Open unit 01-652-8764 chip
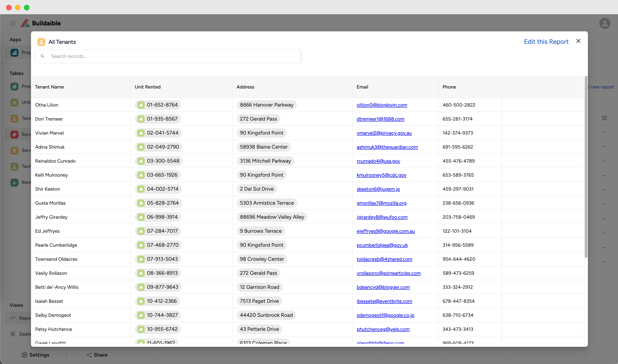The height and width of the screenshot is (364, 618). (x=158, y=105)
